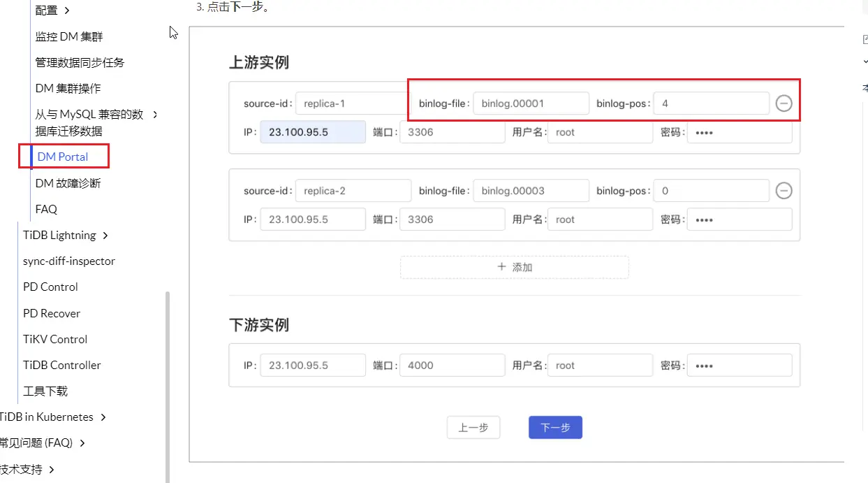Proceed with the blue 下一步 button

[x=555, y=428]
